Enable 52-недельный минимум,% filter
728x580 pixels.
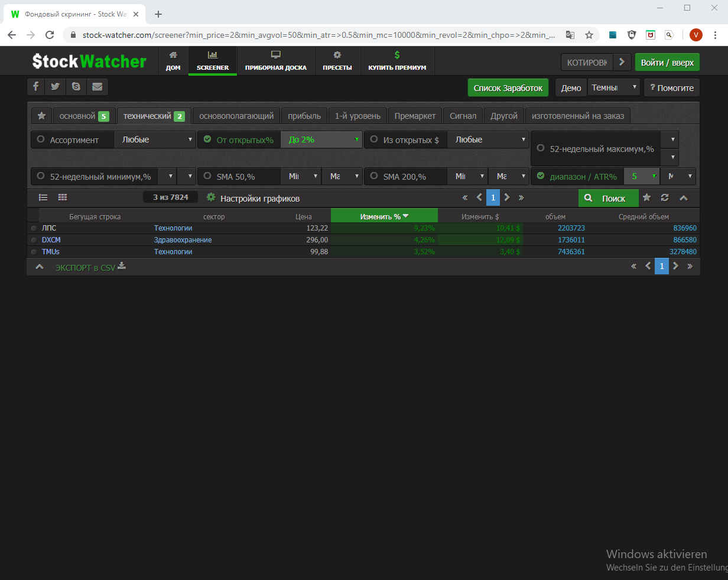[41, 176]
